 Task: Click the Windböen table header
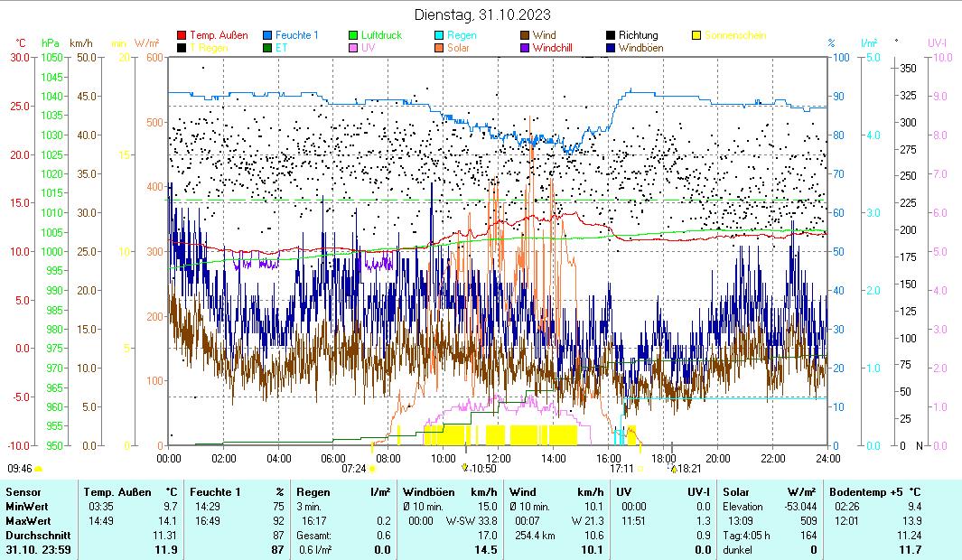[x=429, y=492]
